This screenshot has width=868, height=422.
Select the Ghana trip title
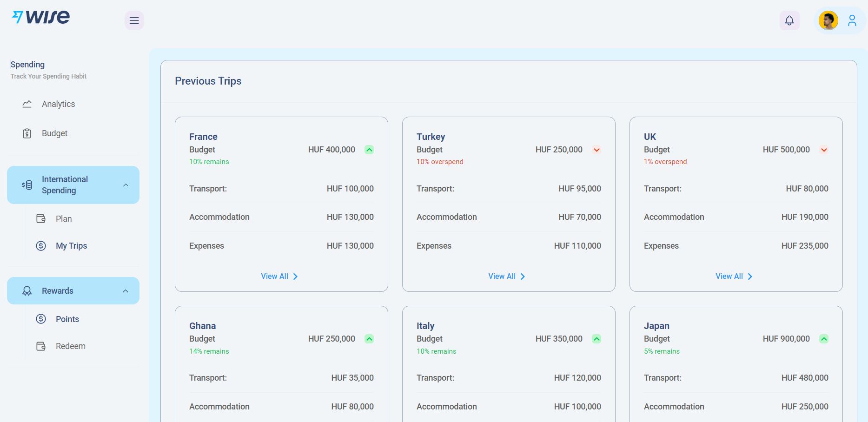click(x=202, y=326)
